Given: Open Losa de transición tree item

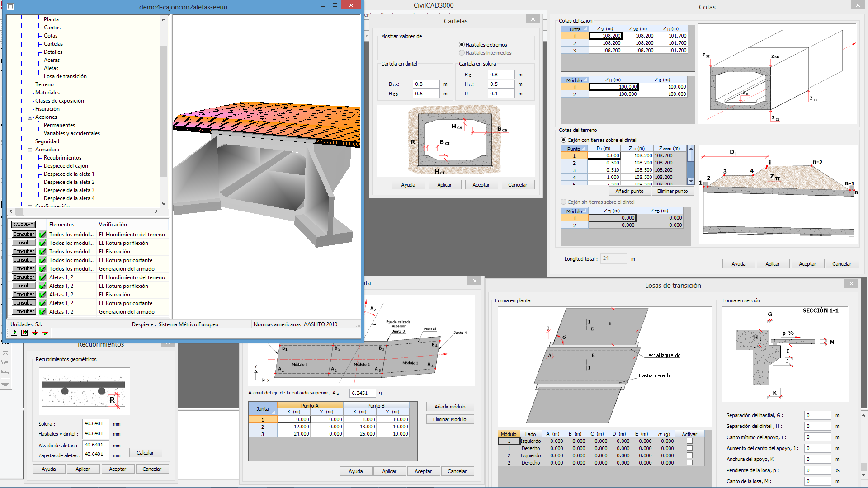Looking at the screenshot, I should tap(65, 76).
